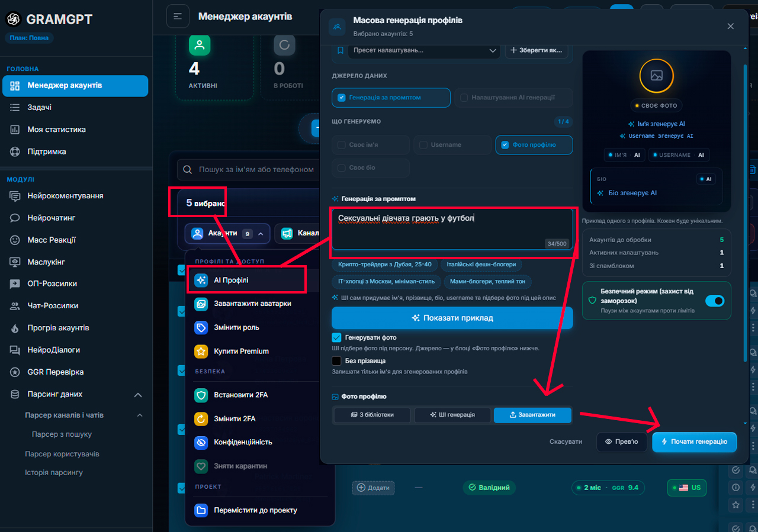Click the Завантажити аватарки icon
758x532 pixels.
tap(201, 304)
